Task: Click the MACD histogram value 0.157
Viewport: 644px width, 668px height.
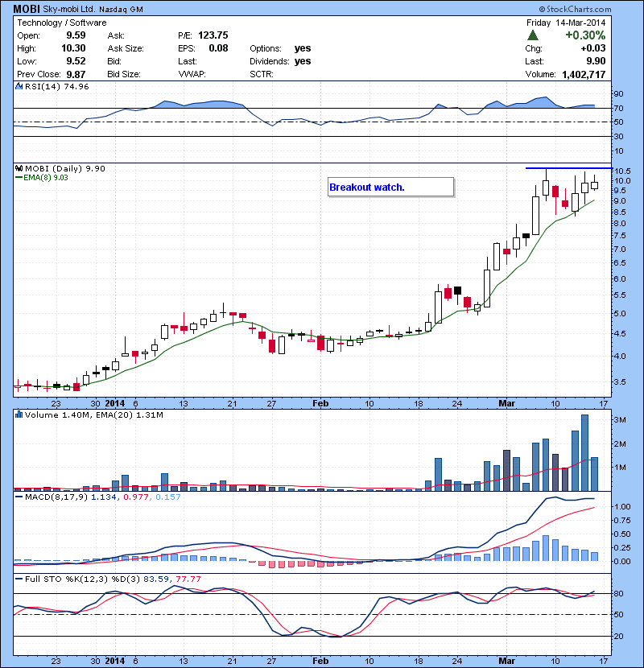Action: [168, 497]
